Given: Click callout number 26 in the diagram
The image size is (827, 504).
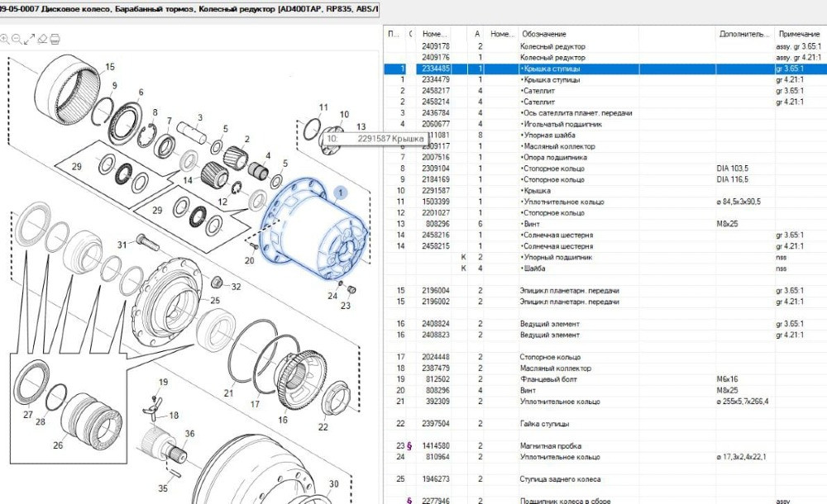Looking at the screenshot, I should click(x=58, y=445).
